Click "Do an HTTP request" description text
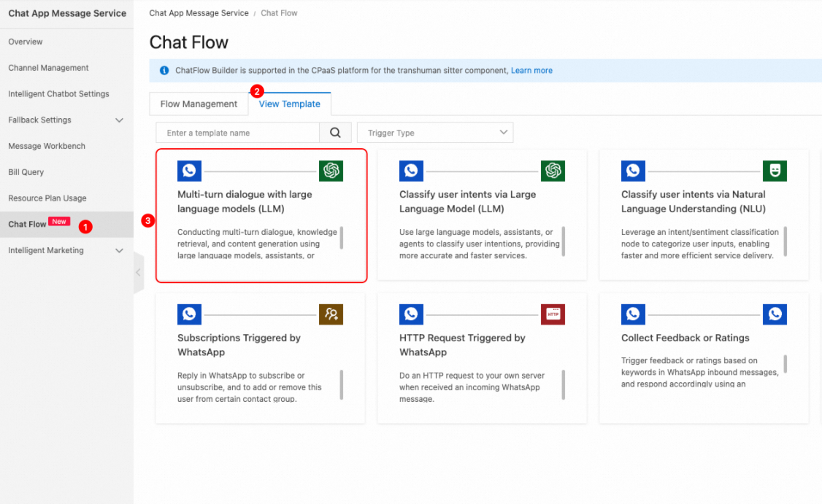Viewport: 822px width, 504px height. [472, 387]
